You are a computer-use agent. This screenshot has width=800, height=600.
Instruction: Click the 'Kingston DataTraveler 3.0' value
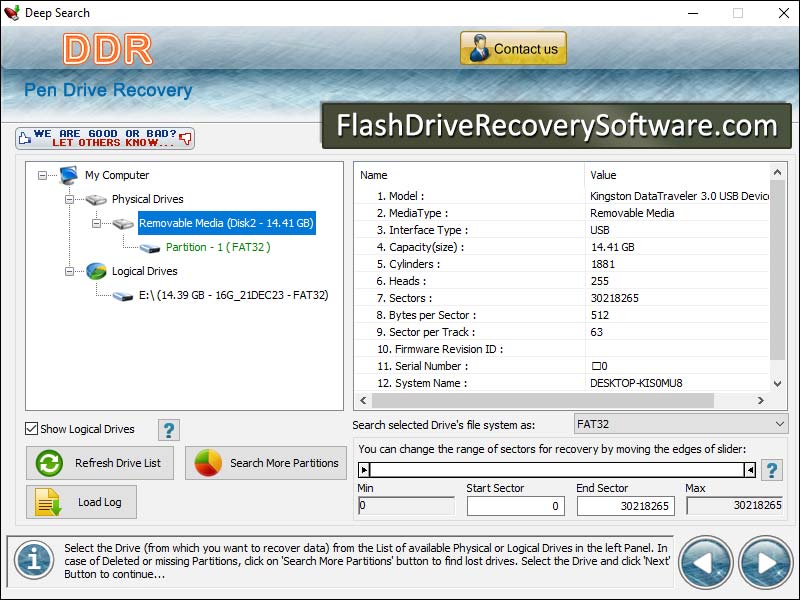pyautogui.click(x=679, y=196)
